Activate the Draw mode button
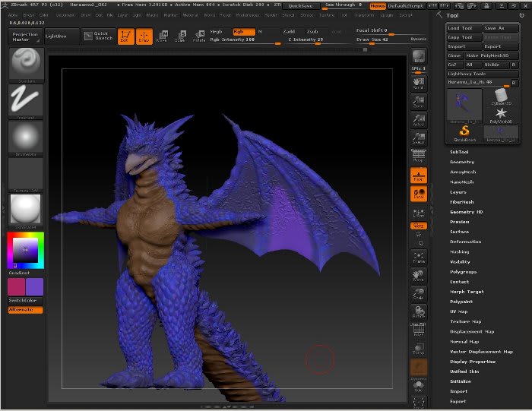This screenshot has height=411, width=532. 144,36
